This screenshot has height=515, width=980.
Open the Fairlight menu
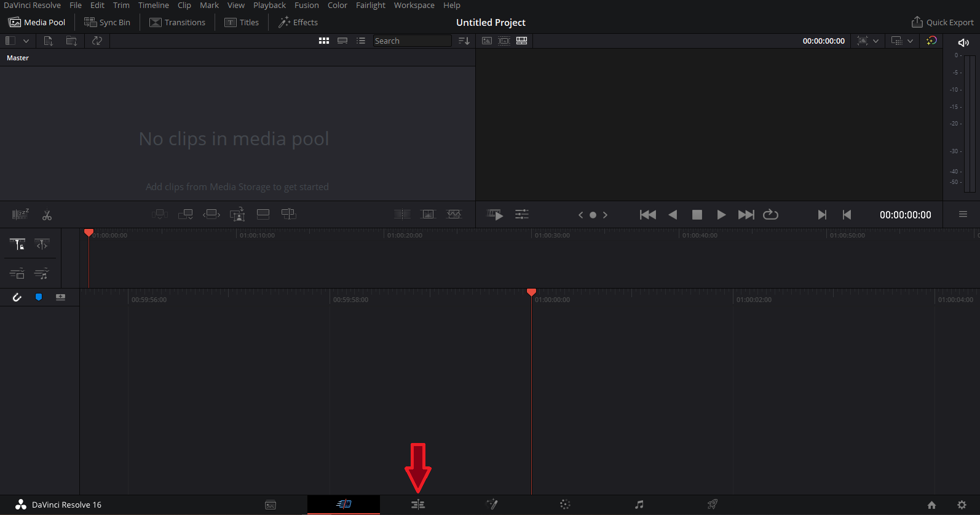[371, 5]
